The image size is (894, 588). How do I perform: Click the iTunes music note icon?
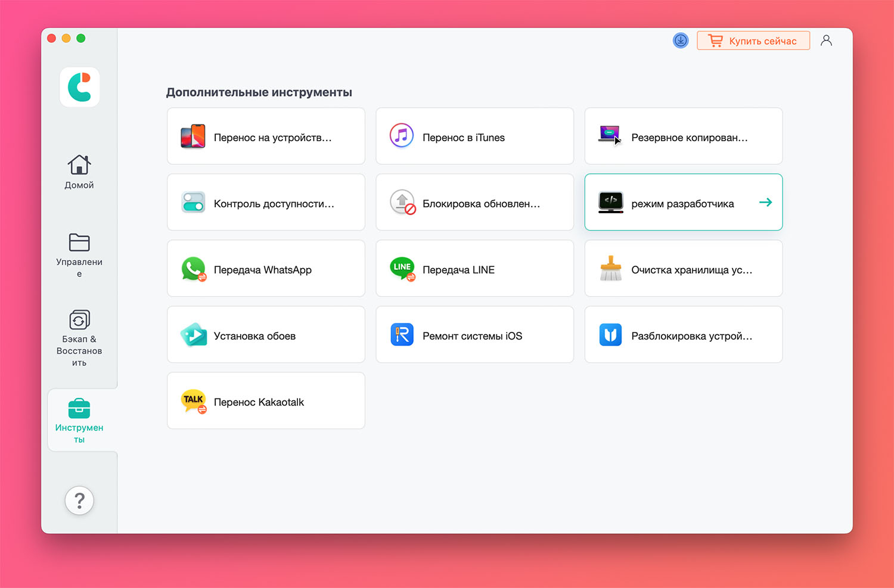[402, 136]
